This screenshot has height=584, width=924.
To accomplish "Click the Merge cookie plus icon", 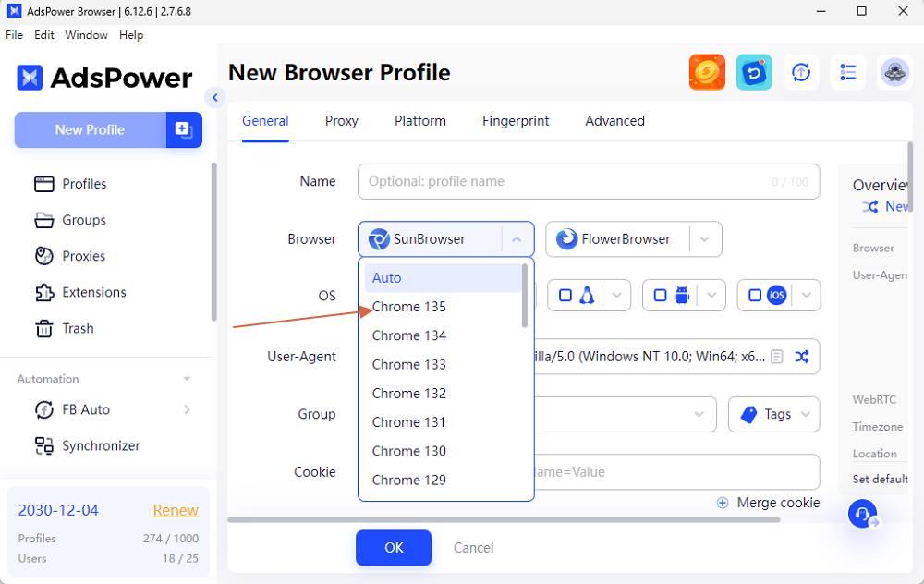I will (722, 503).
